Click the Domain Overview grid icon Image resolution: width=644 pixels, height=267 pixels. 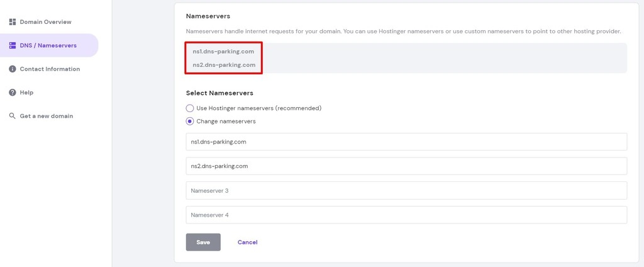(13, 22)
